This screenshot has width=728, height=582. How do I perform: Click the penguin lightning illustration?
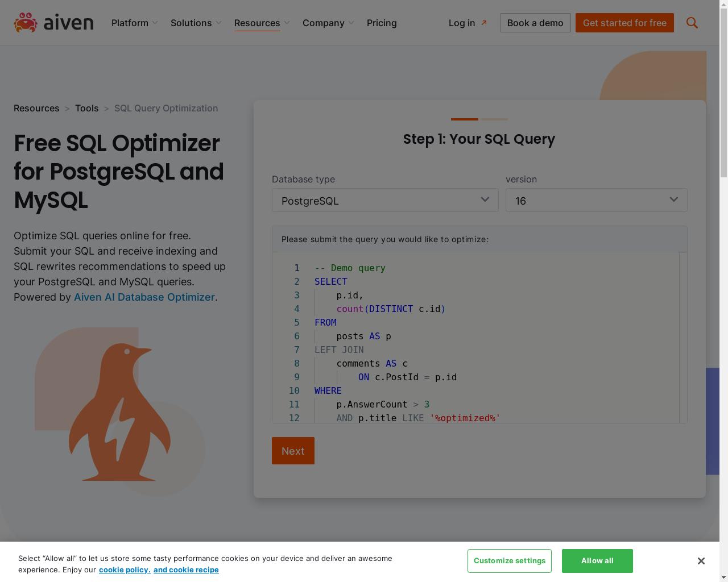(119, 412)
